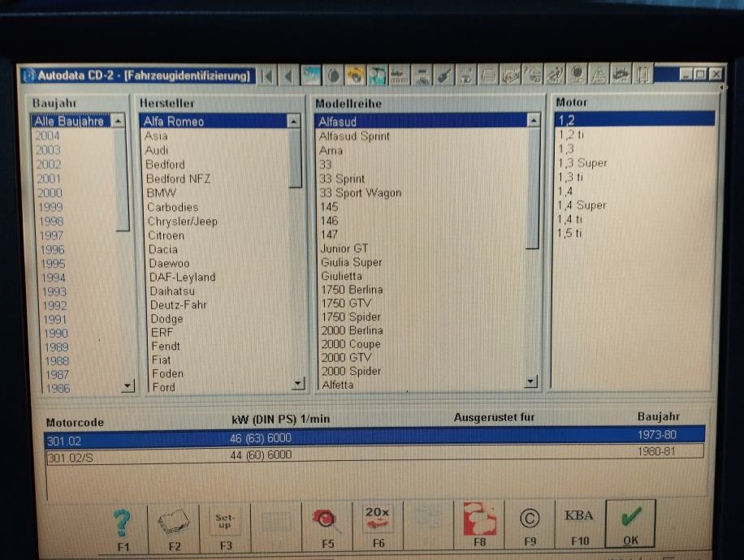Go back with the left arrow toolbar icon
744x560 pixels.
coord(288,75)
